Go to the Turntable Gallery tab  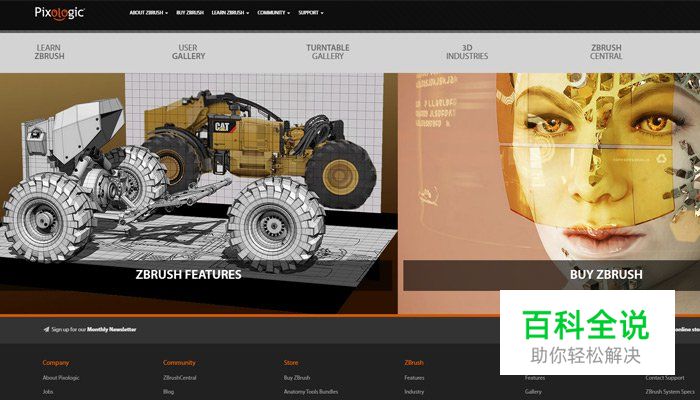pos(327,52)
